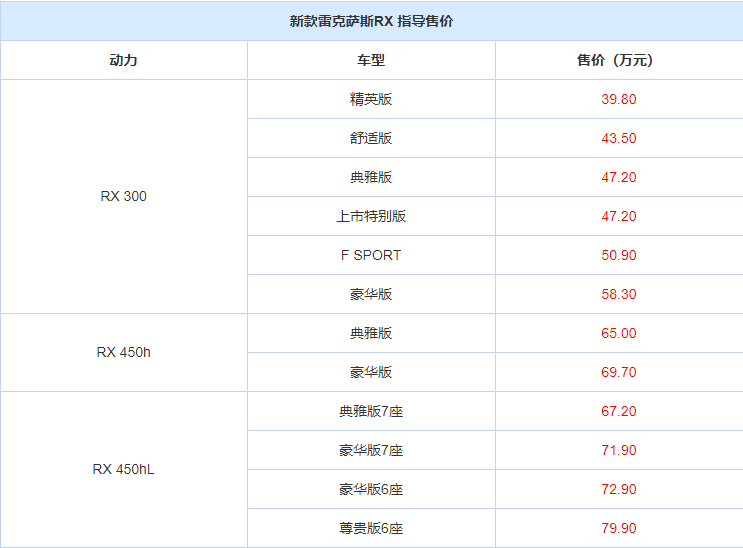
Task: Click the price 71.90
Action: coord(619,450)
